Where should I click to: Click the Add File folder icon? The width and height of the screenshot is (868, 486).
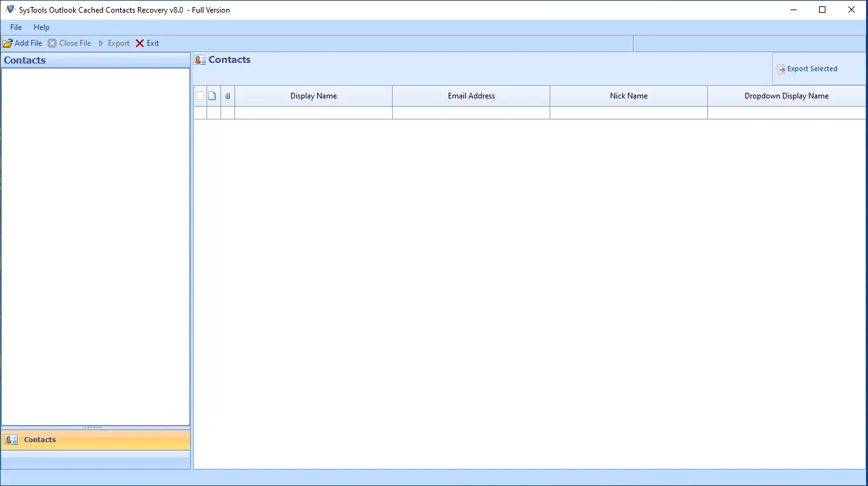pos(8,43)
